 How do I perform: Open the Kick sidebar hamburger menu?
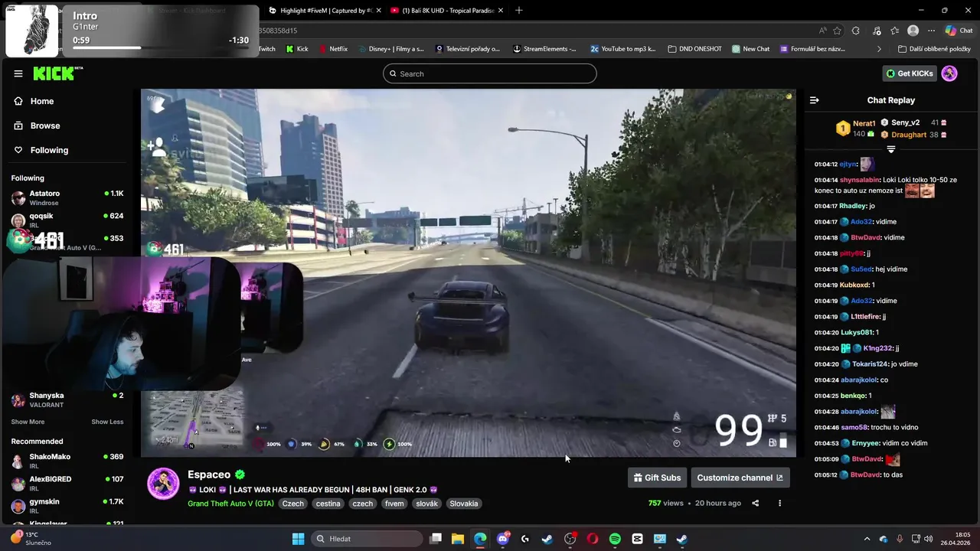[18, 73]
